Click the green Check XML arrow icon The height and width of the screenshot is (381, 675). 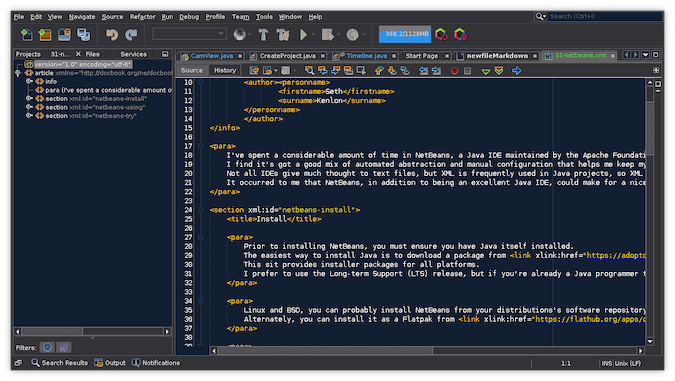(x=486, y=71)
